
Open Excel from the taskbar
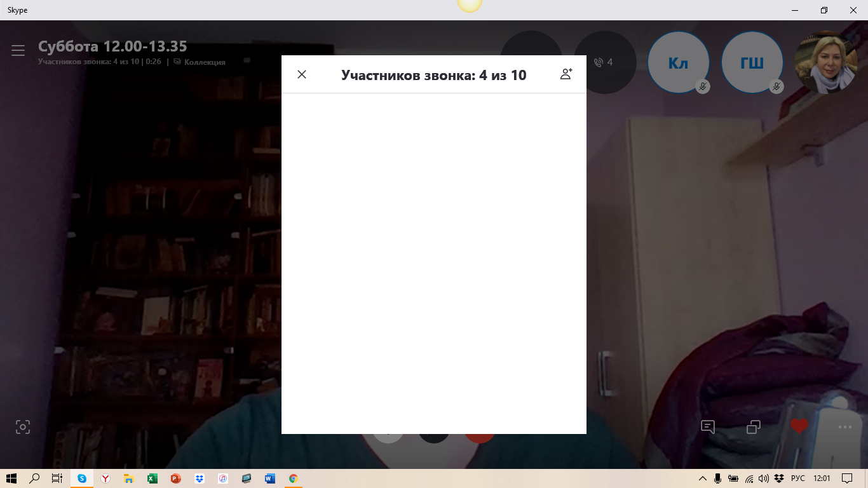(153, 478)
